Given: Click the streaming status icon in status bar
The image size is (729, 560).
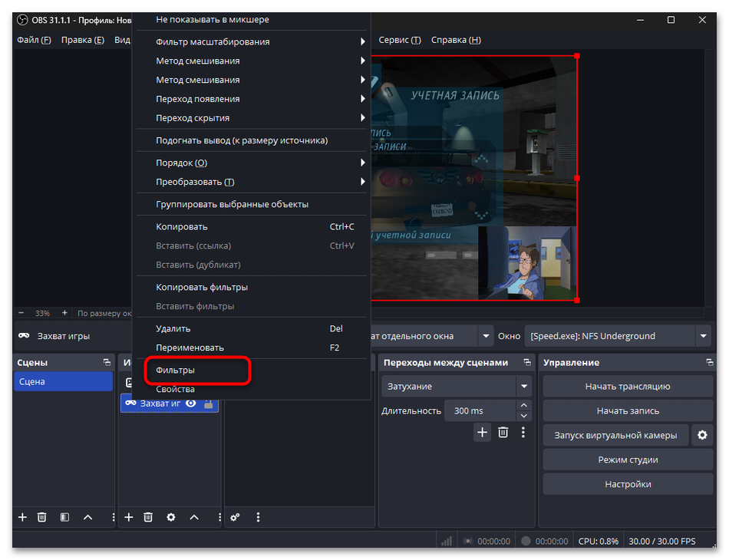Looking at the screenshot, I should [468, 541].
